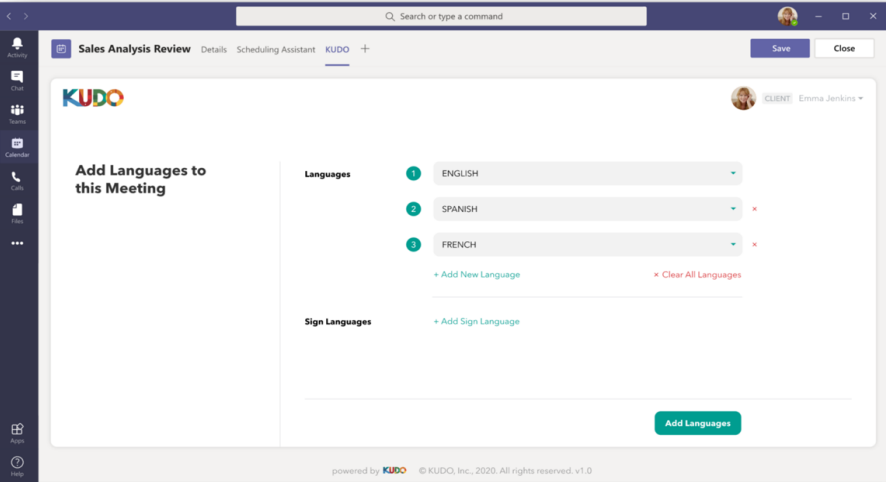This screenshot has width=886, height=482.
Task: Click language number 1 badge
Action: 414,173
